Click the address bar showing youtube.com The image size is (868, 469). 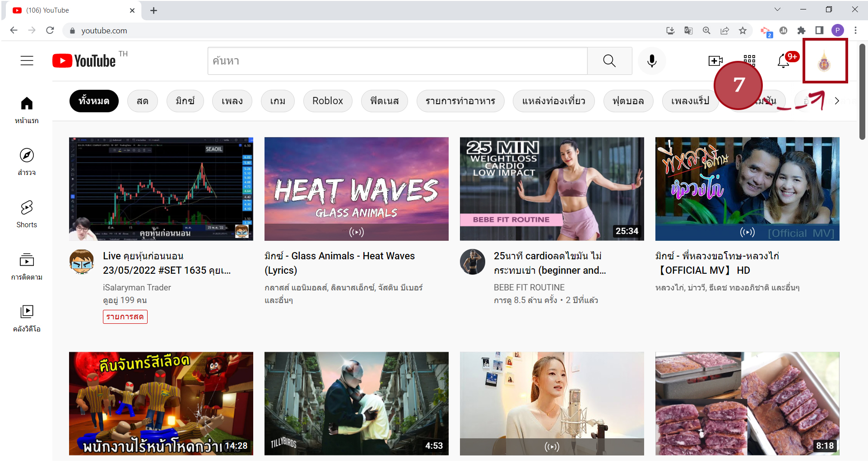[361, 30]
